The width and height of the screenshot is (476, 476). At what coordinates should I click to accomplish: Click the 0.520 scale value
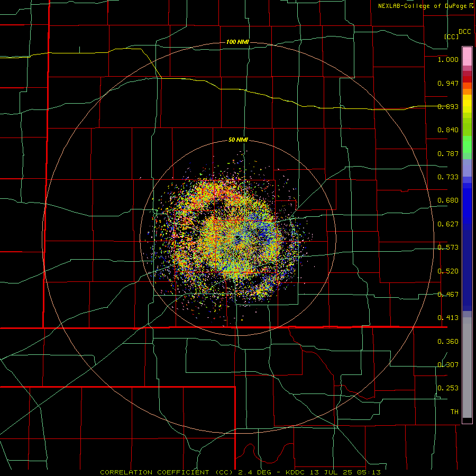click(448, 271)
